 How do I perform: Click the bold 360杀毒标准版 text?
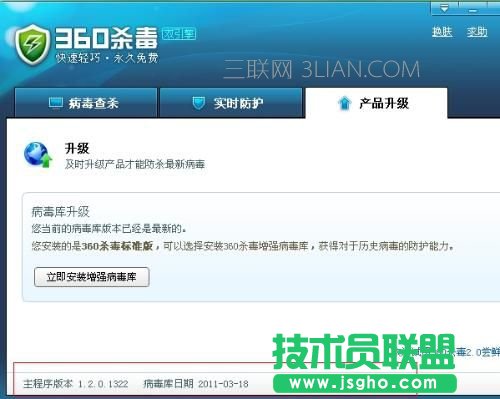(117, 246)
